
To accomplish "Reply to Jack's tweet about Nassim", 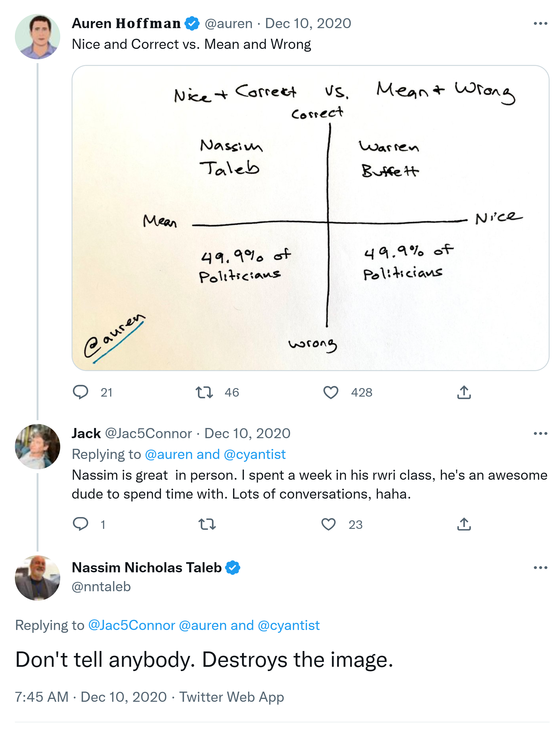I will tap(80, 524).
